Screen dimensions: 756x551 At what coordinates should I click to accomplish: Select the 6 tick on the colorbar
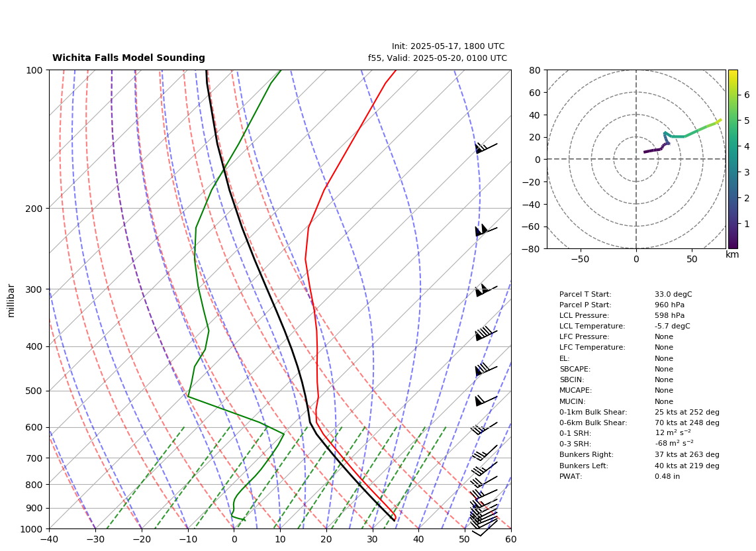tap(747, 95)
